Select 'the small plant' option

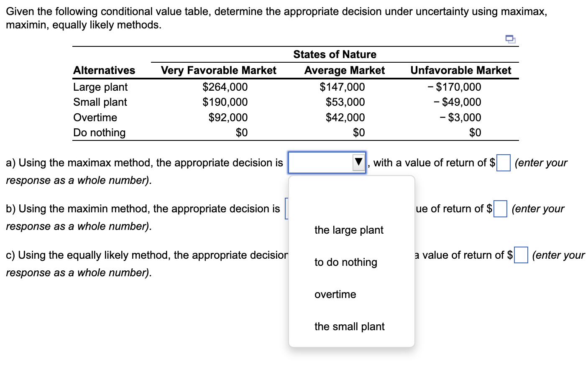349,326
